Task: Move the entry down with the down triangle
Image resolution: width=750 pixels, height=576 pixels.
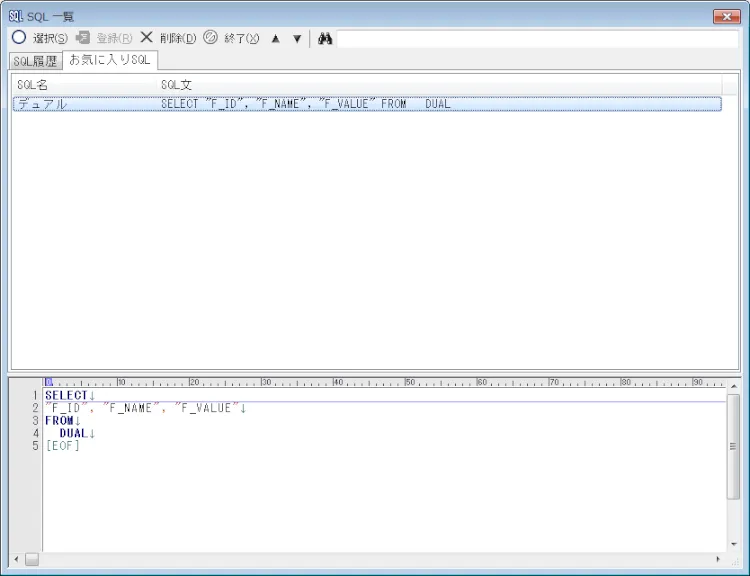Action: tap(297, 39)
